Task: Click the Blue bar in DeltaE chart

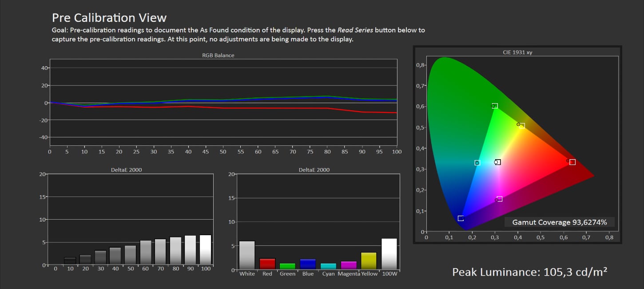Action: click(308, 264)
